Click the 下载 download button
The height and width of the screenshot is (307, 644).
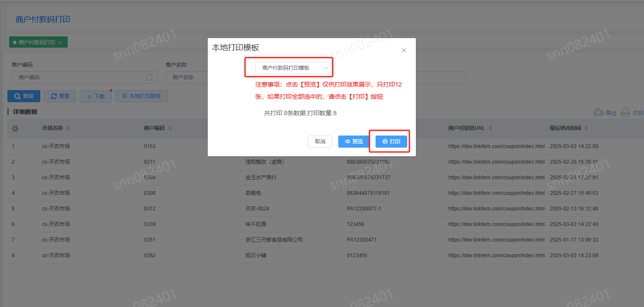point(95,96)
